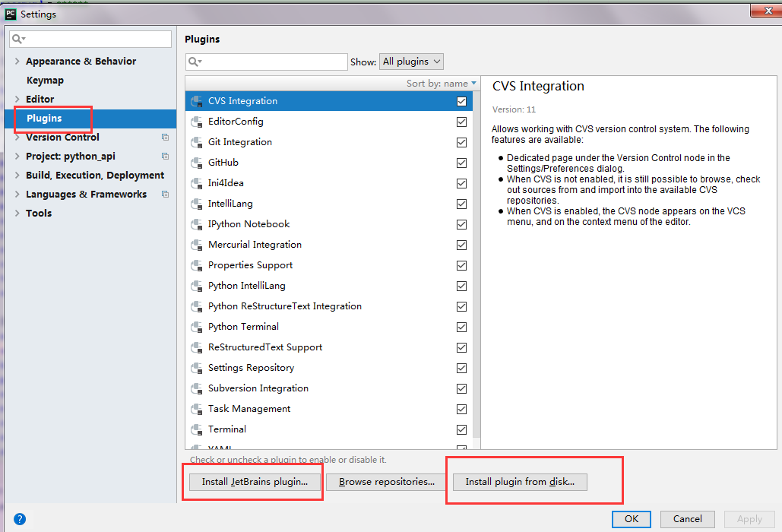The height and width of the screenshot is (532, 782).
Task: Open help via the question mark icon
Action: point(20,519)
